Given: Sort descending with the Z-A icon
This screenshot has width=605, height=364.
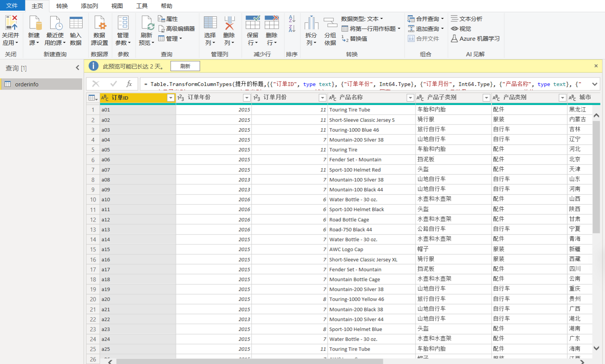Looking at the screenshot, I should point(292,29).
